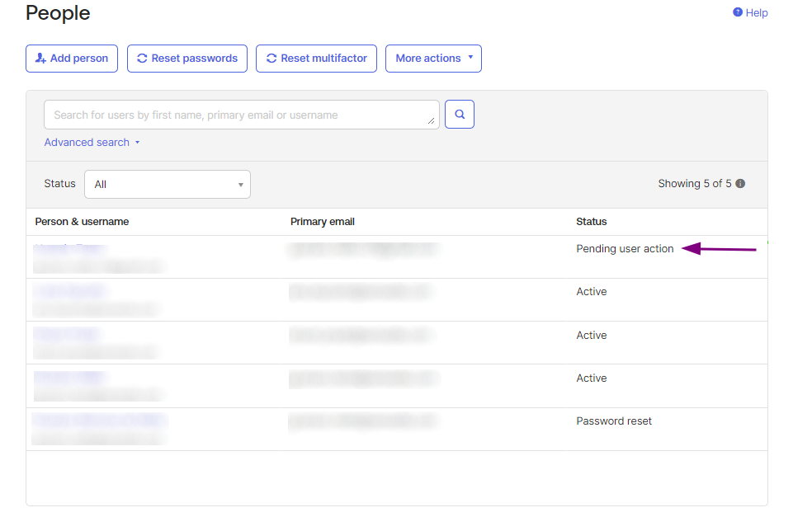
Task: Click the search box resize handle
Action: [x=432, y=120]
